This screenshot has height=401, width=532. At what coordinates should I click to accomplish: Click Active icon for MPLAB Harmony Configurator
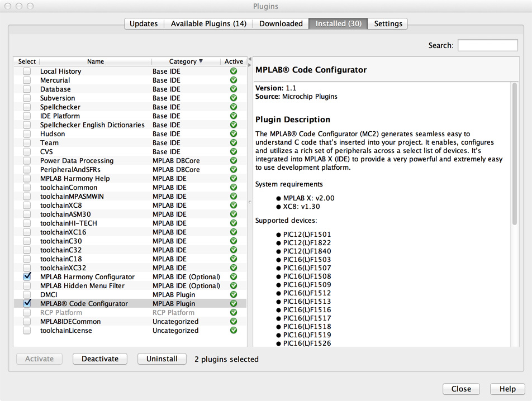point(234,277)
